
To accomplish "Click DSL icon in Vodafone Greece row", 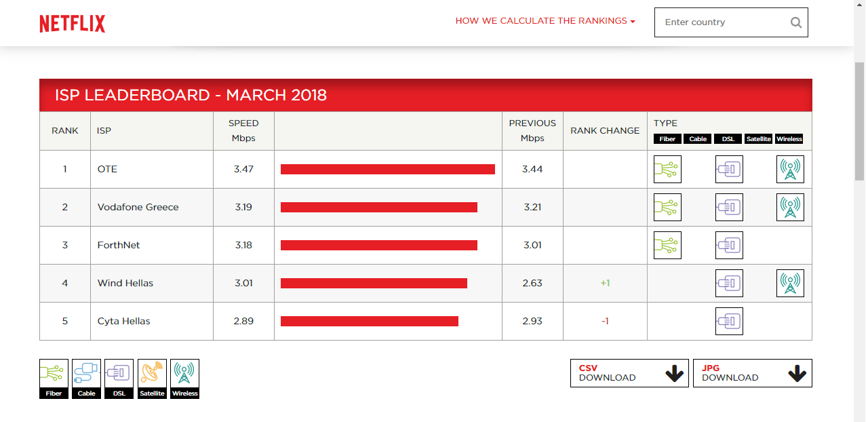I will coord(729,207).
